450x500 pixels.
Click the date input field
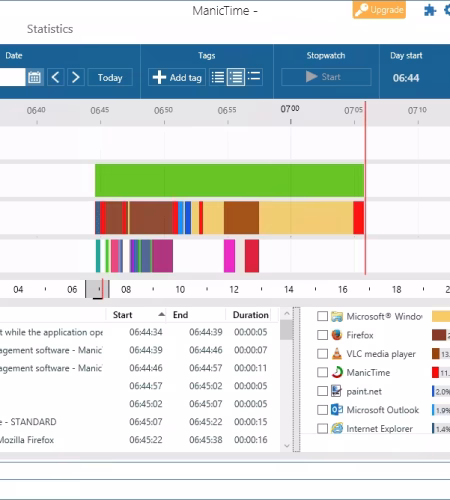tap(12, 77)
